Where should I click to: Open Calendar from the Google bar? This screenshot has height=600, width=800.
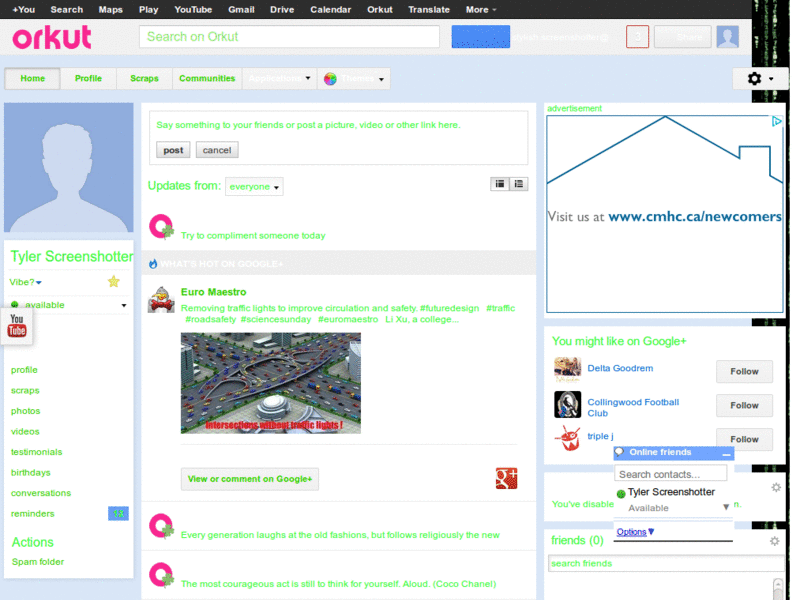(x=331, y=10)
